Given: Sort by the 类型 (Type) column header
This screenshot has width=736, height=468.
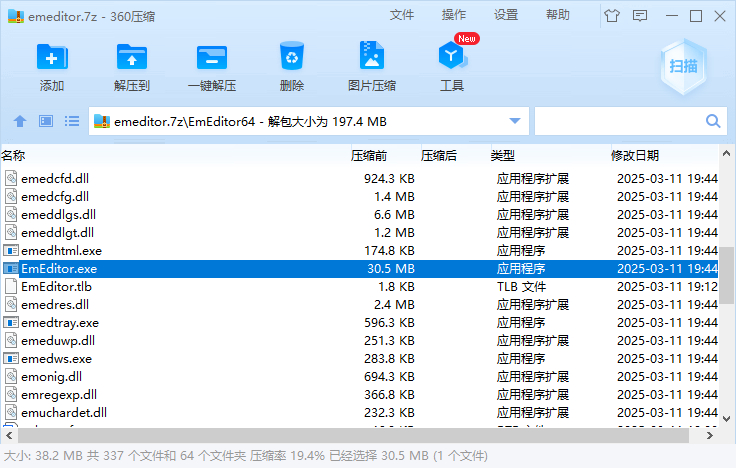Looking at the screenshot, I should [503, 155].
